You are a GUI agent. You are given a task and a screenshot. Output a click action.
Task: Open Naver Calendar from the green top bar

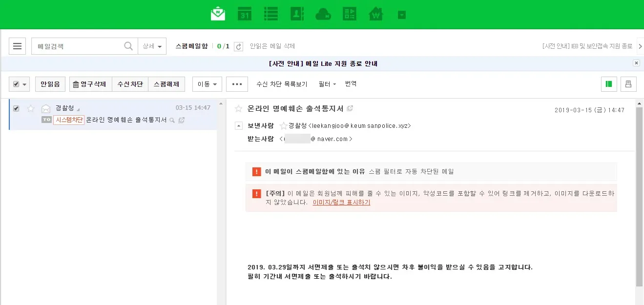[x=245, y=13]
